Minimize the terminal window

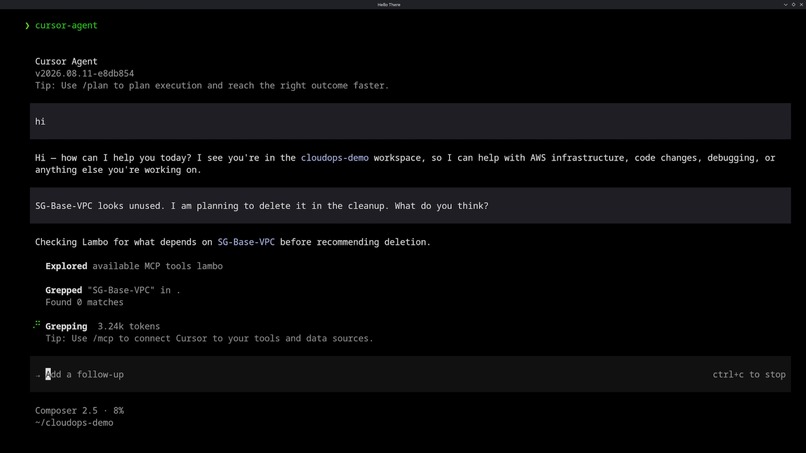[x=785, y=5]
